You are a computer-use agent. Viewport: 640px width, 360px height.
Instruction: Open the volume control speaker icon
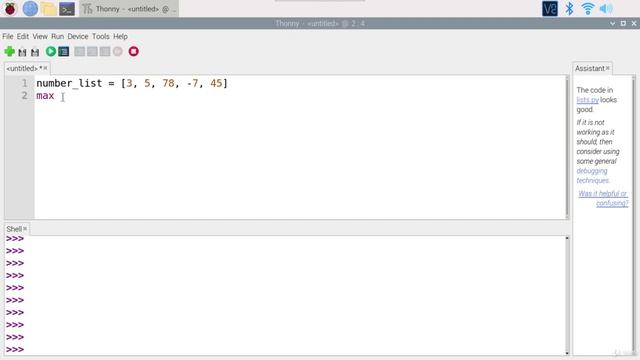click(x=606, y=9)
